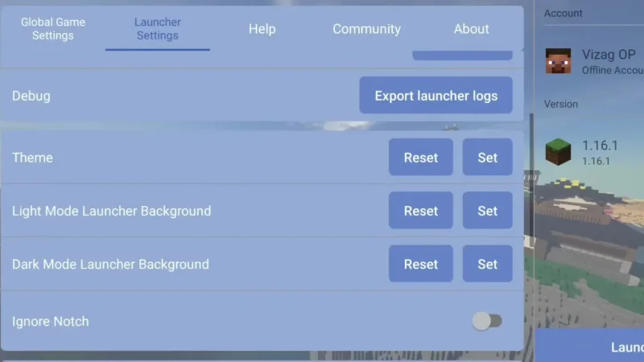Reset the Theme setting
644x362 pixels.
(420, 157)
